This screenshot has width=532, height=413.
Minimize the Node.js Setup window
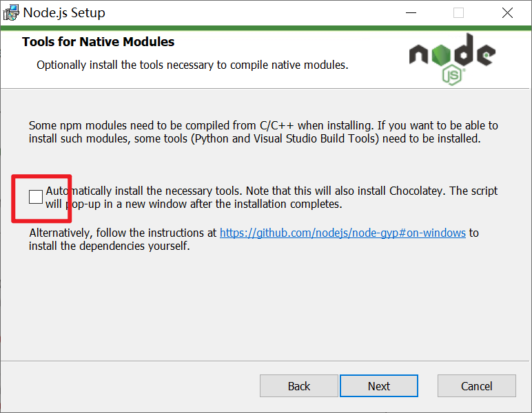411,12
